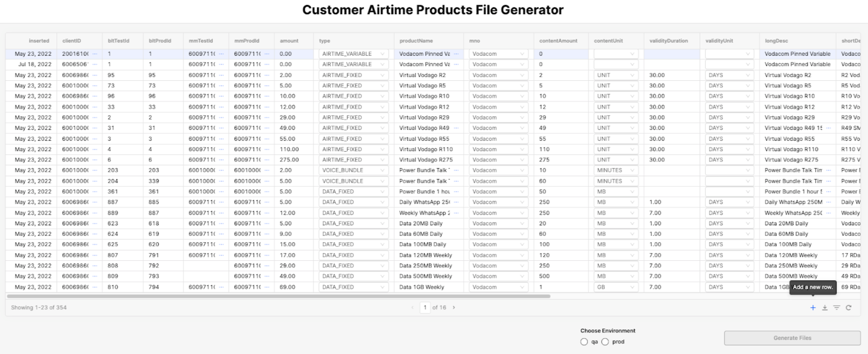Viewport: 868px width, 354px height.
Task: Select the prod environment radio button
Action: [x=605, y=342]
